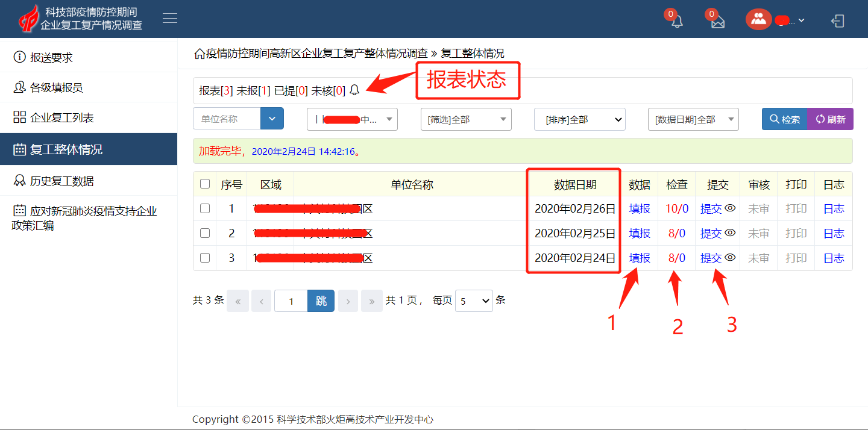Click the home icon in breadcrumb
The image size is (868, 430).
[x=199, y=54]
